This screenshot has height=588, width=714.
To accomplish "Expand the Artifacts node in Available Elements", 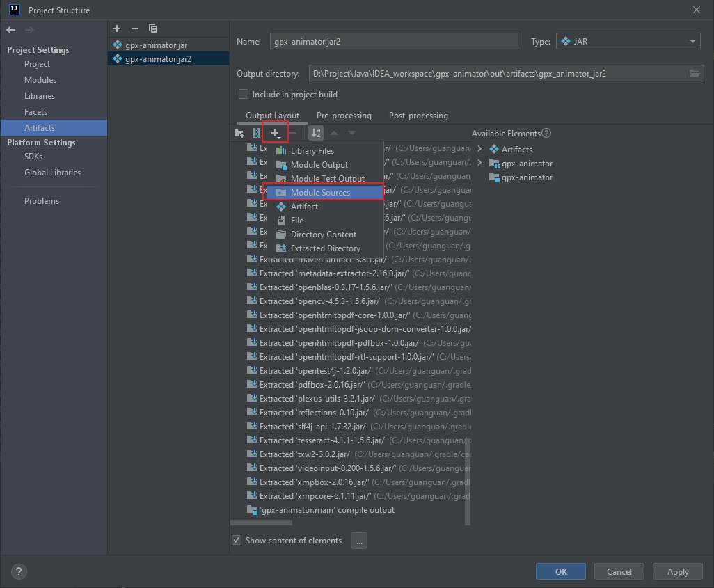I will (x=479, y=149).
